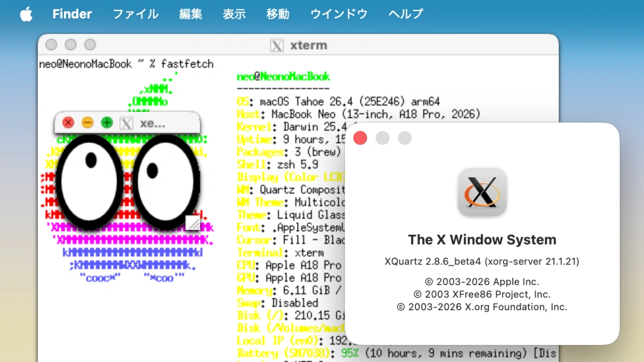Click the left eye pupil of xeyes
644x362 pixels.
coord(91,160)
